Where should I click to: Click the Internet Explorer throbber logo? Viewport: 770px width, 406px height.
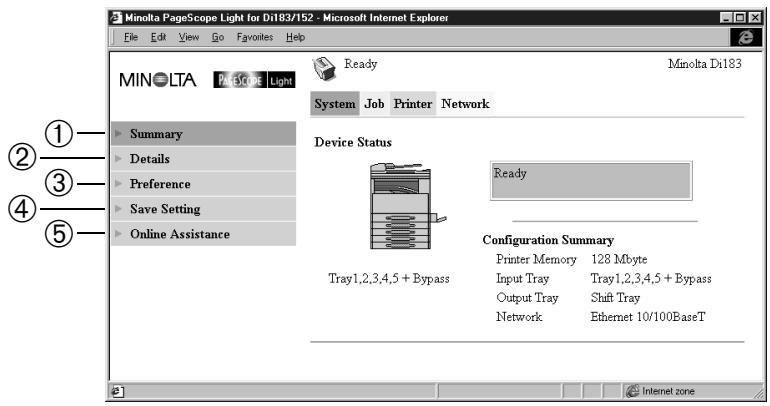pos(745,38)
